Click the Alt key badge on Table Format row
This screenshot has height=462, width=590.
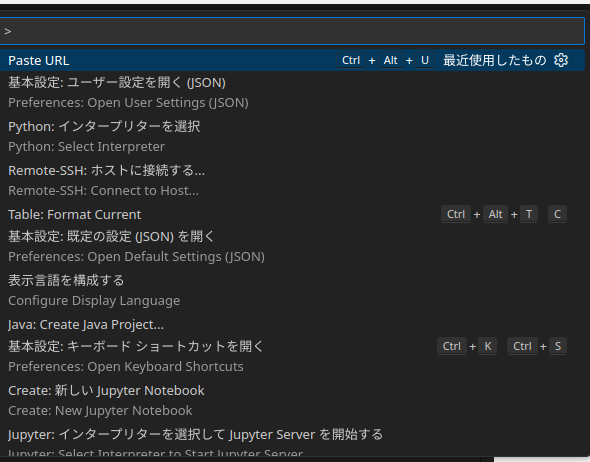(495, 214)
